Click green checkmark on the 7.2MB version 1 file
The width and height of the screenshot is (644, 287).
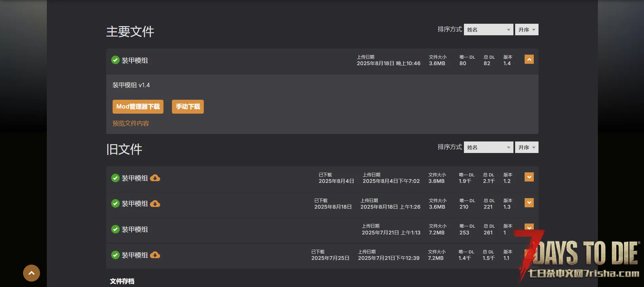click(115, 229)
